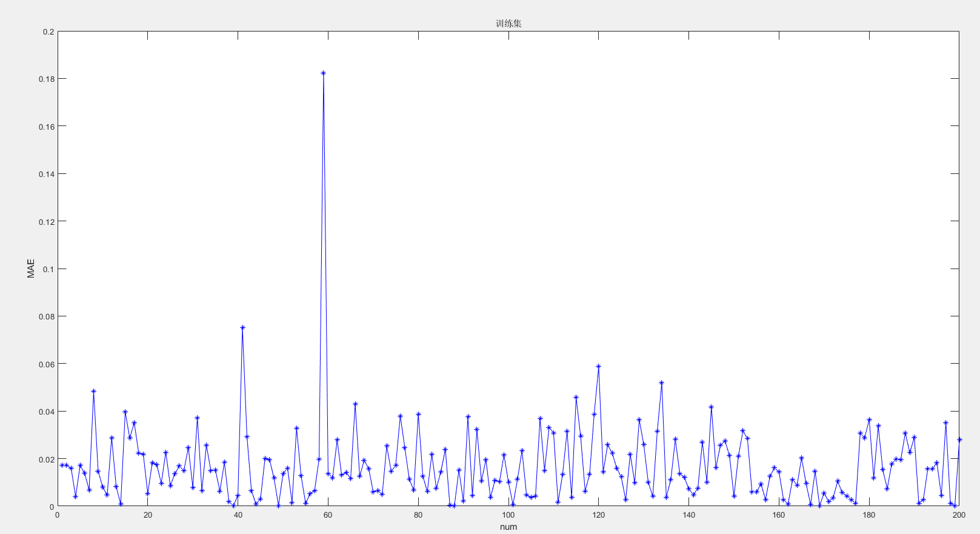Select the MAE y-axis label
The image size is (980, 534).
point(31,269)
